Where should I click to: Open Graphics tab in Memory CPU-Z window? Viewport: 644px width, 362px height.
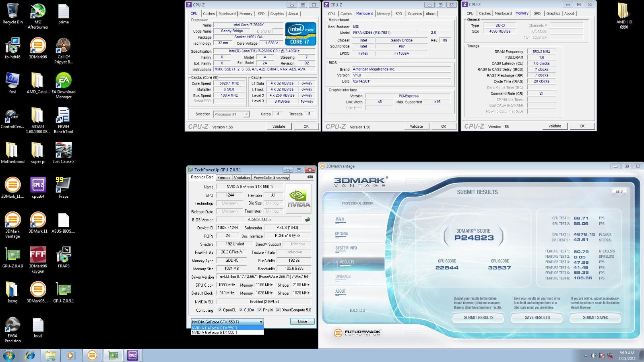tap(553, 13)
